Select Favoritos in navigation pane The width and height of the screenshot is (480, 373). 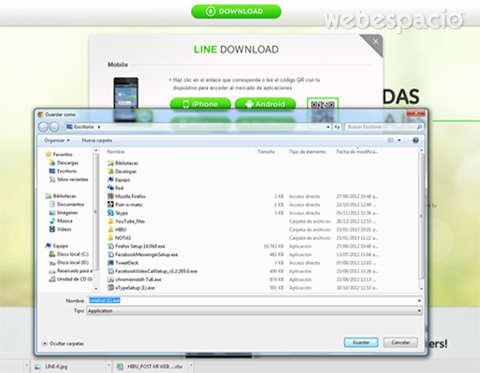click(x=59, y=154)
